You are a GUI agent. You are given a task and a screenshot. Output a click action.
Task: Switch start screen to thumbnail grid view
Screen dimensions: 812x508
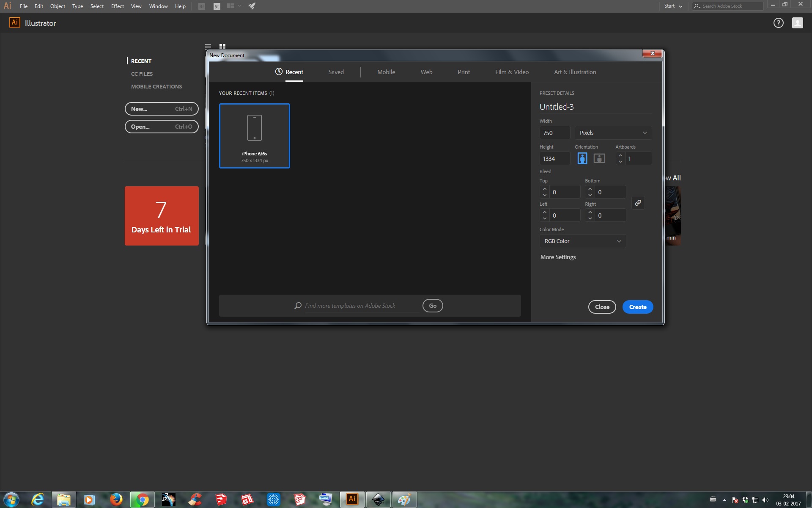pos(222,47)
